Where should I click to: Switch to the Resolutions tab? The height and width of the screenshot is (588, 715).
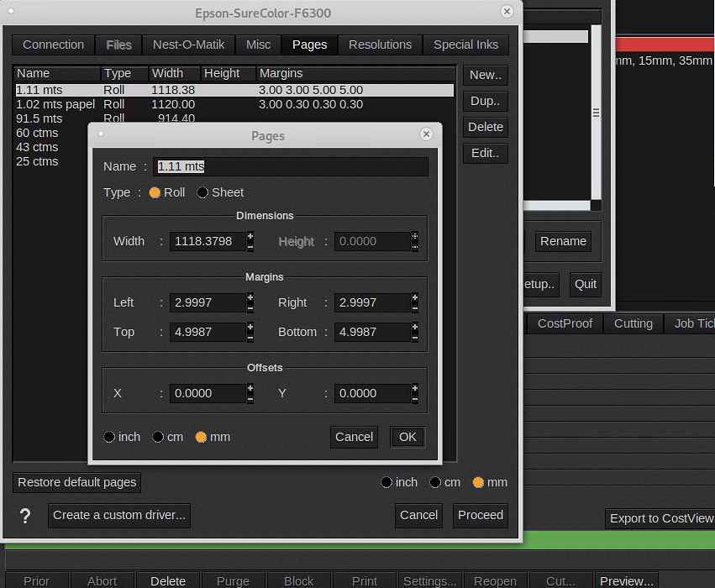click(x=380, y=45)
